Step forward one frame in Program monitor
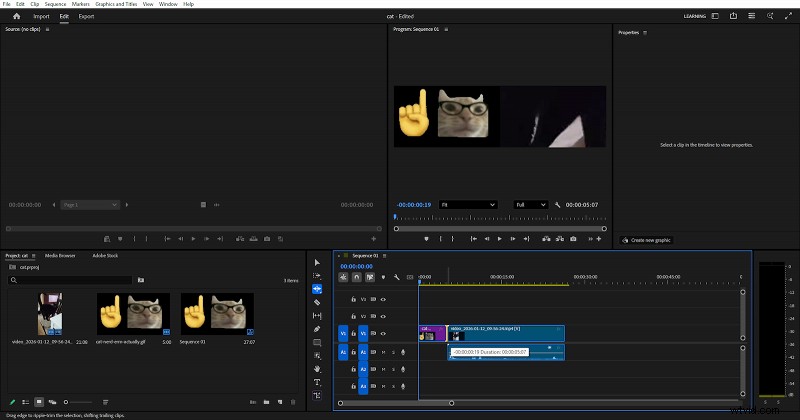The height and width of the screenshot is (420, 800). [513, 239]
